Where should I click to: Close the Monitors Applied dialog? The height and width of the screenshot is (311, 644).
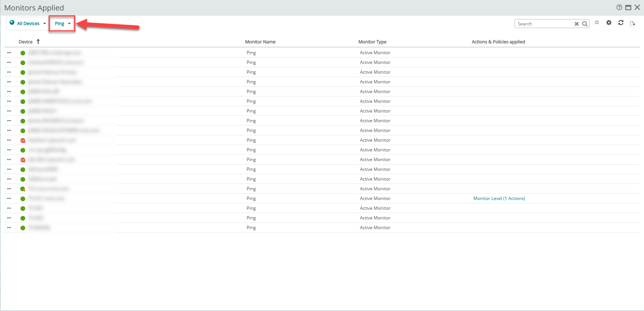(637, 7)
